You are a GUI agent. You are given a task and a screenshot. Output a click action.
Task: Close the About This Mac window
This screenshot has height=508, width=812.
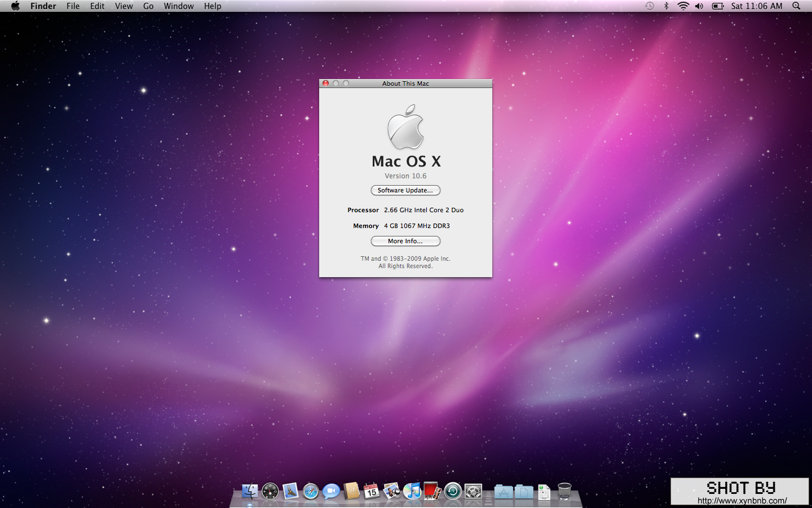coord(325,84)
